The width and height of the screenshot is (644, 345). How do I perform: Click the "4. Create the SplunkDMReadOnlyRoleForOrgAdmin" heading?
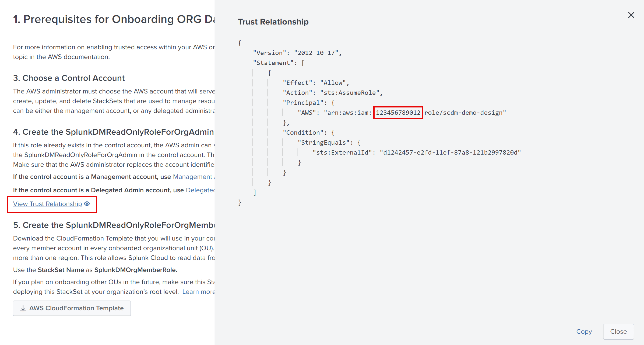(114, 132)
